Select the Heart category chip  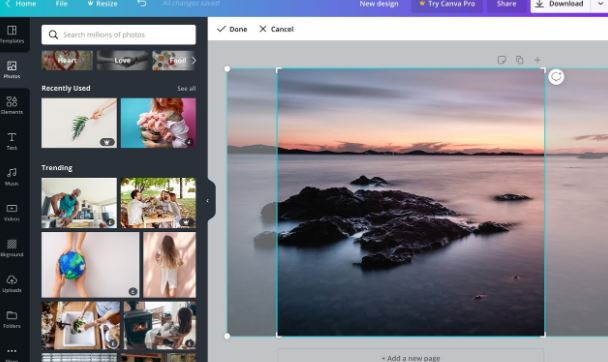coord(67,60)
